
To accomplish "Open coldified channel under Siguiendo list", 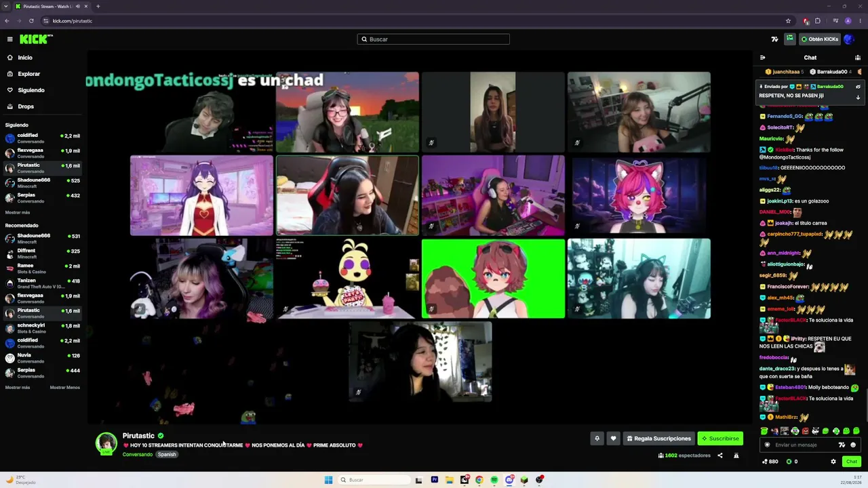I will (43, 138).
